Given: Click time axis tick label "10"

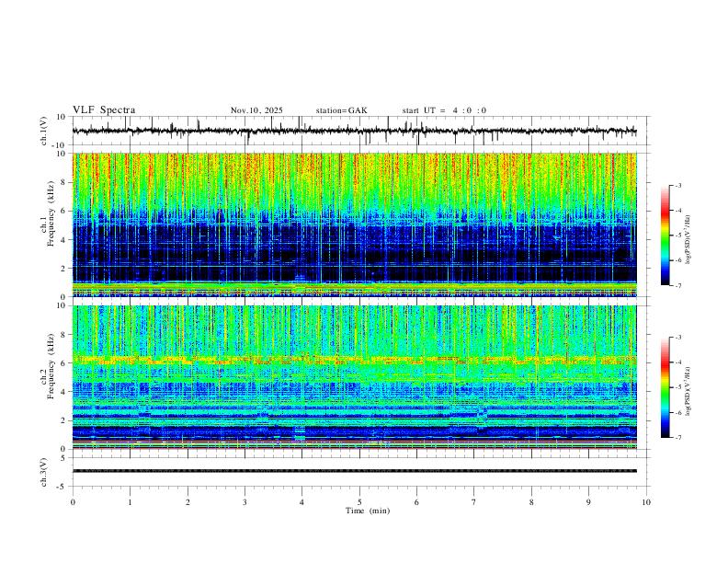Looking at the screenshot, I should [x=646, y=502].
